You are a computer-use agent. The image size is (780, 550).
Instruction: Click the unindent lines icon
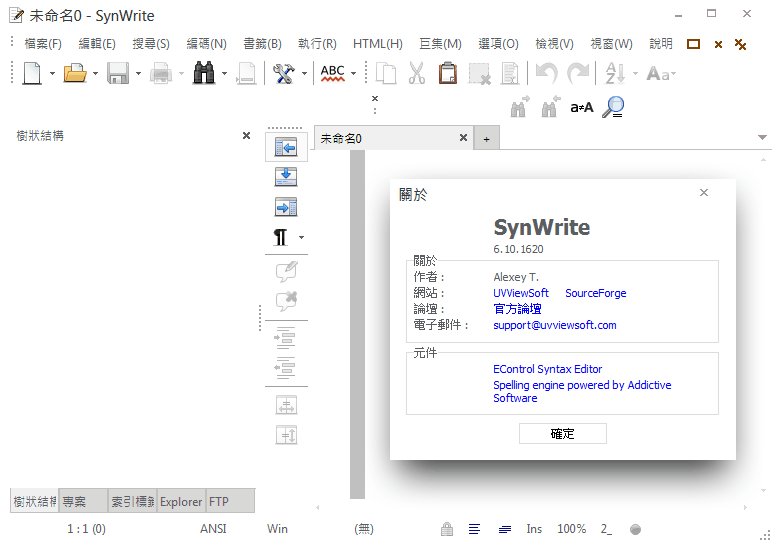pyautogui.click(x=285, y=368)
